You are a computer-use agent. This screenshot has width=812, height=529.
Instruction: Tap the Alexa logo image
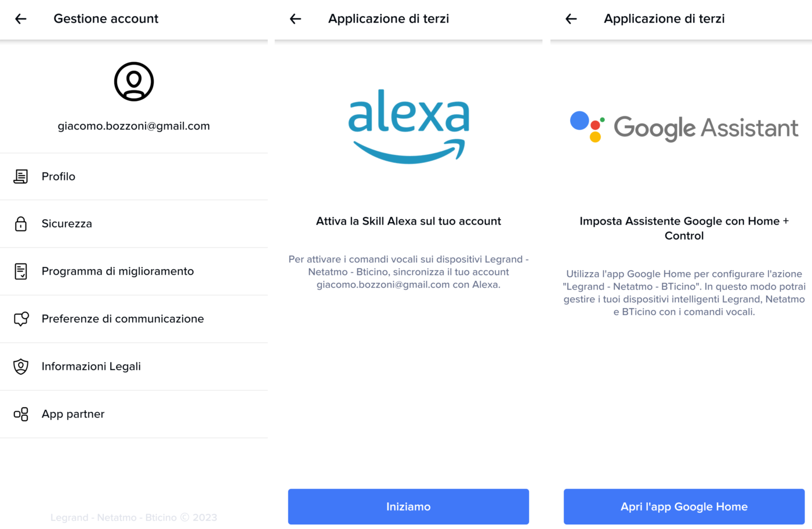(x=408, y=126)
